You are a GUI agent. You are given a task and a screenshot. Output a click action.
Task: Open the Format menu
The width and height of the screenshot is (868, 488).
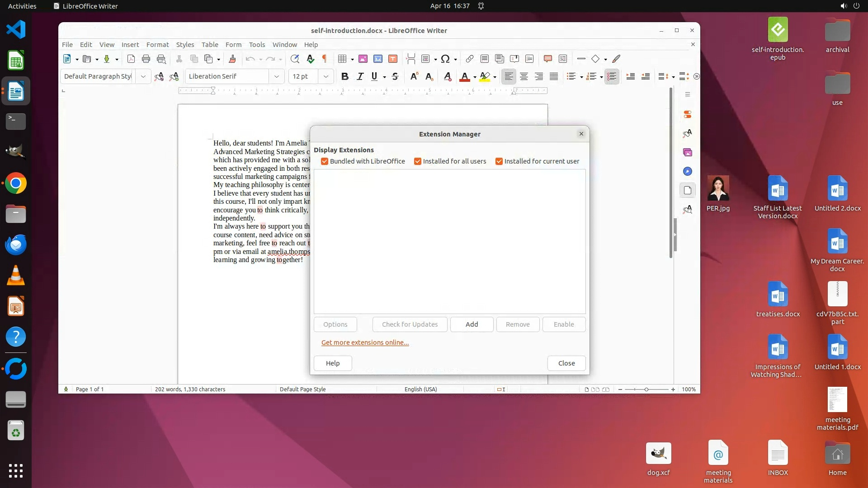157,44
